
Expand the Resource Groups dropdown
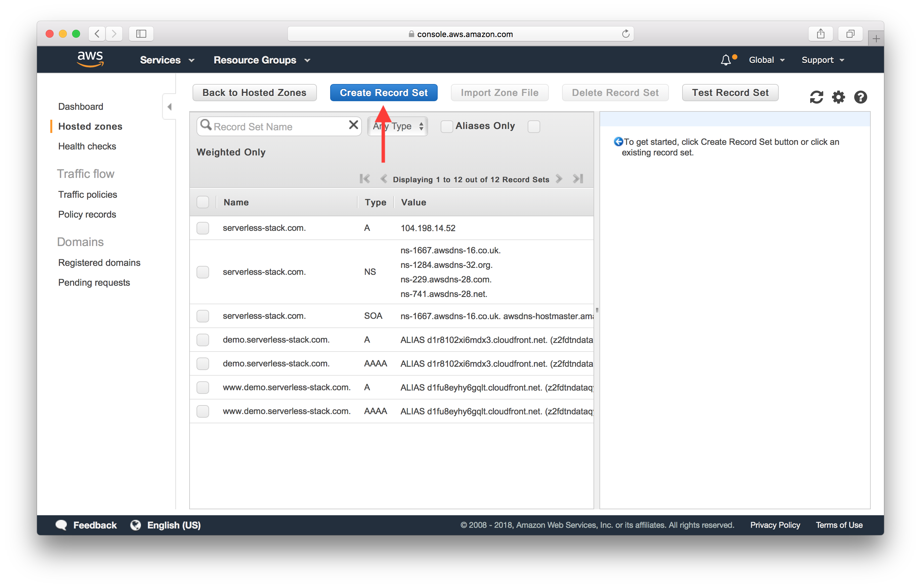coord(261,60)
